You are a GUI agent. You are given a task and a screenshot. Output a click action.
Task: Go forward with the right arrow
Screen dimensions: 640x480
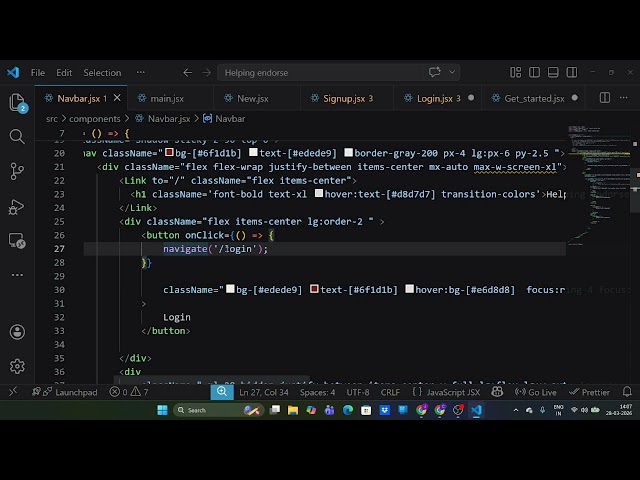(x=206, y=73)
